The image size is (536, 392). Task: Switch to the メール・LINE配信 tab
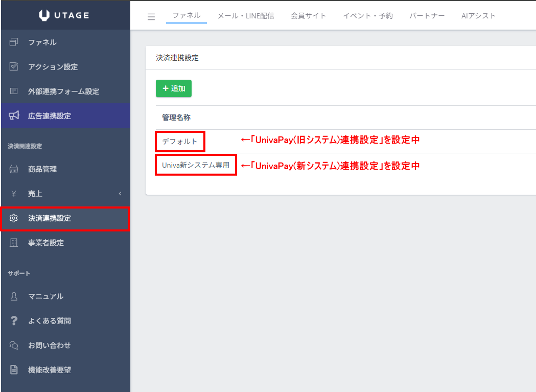tap(245, 16)
